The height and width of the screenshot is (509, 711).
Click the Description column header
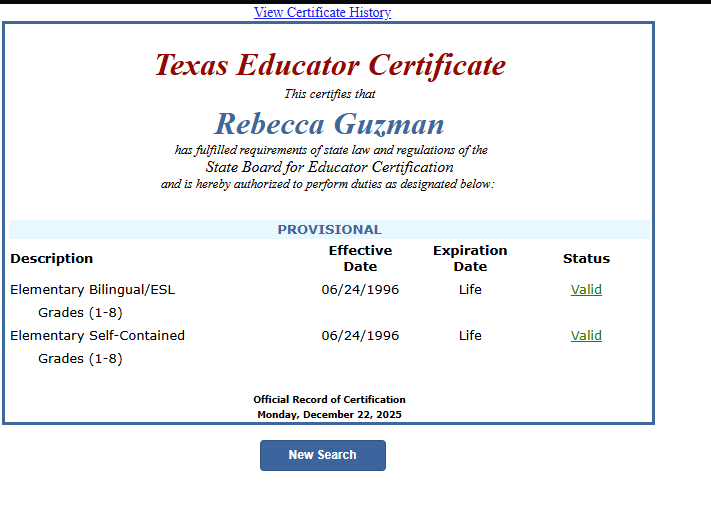(52, 258)
